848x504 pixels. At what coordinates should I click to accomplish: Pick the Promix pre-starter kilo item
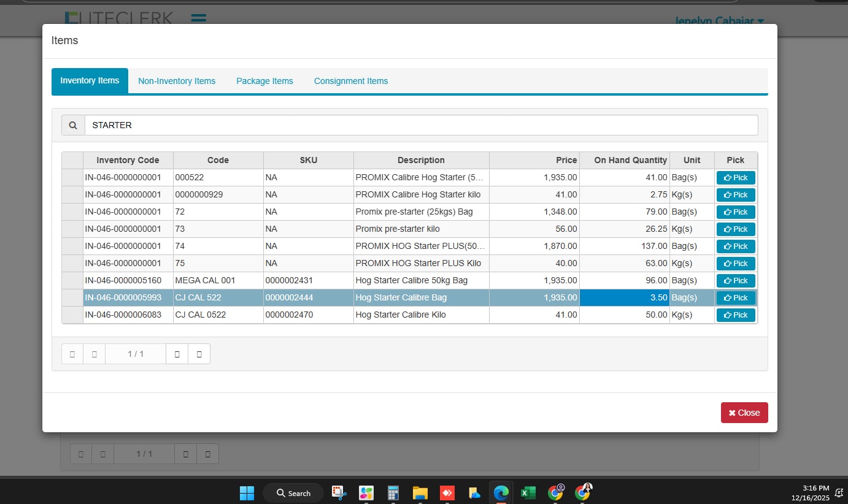736,229
